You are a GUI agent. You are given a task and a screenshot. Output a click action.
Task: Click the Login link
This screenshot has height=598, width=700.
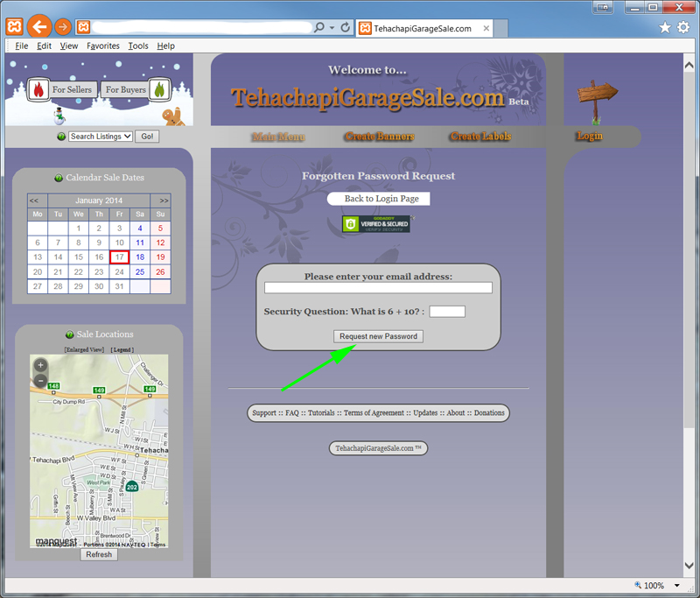click(590, 137)
